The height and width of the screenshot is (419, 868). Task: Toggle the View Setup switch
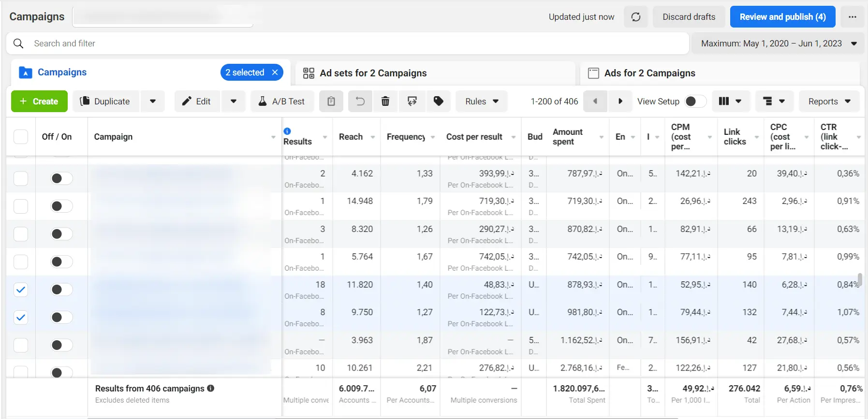point(695,101)
